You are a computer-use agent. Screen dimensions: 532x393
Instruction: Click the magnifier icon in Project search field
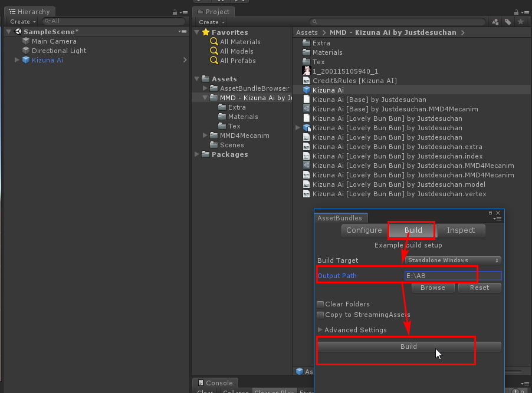tap(316, 21)
